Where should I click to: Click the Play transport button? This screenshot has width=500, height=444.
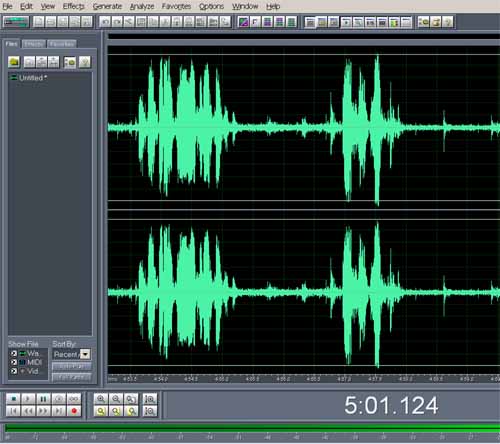click(x=28, y=399)
